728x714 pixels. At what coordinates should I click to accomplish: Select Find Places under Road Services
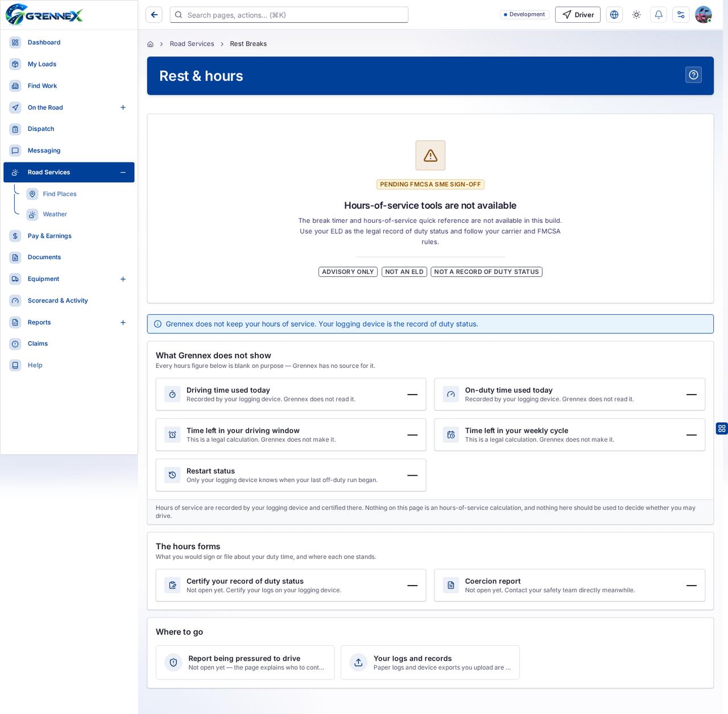click(x=78, y=194)
